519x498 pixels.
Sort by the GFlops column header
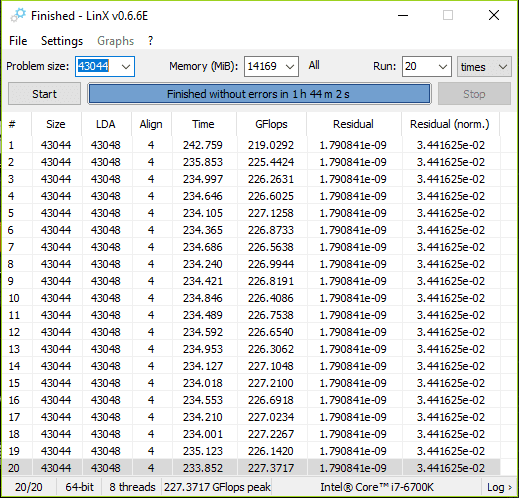click(271, 124)
